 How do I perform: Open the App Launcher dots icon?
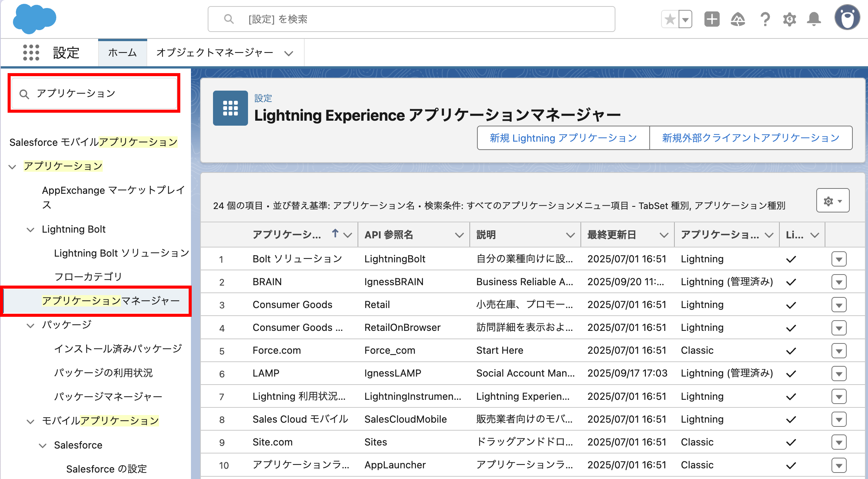(31, 53)
